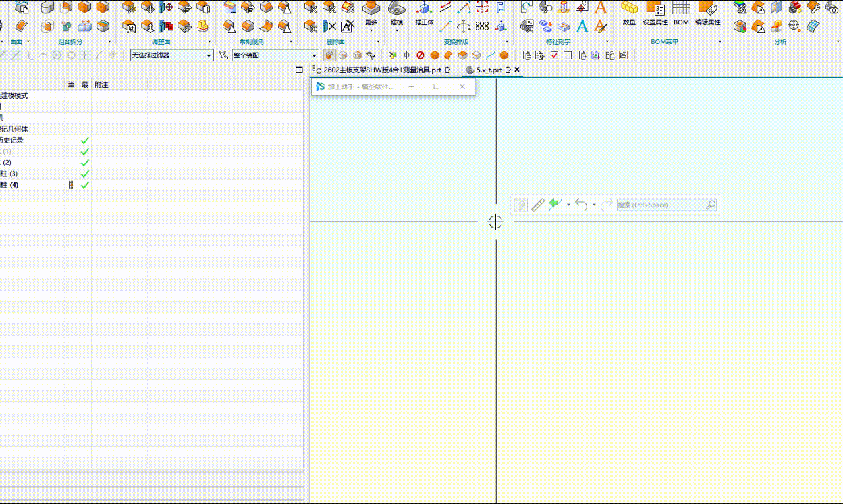Select the 历史记录 row in navigator
843x504 pixels.
pos(151,140)
